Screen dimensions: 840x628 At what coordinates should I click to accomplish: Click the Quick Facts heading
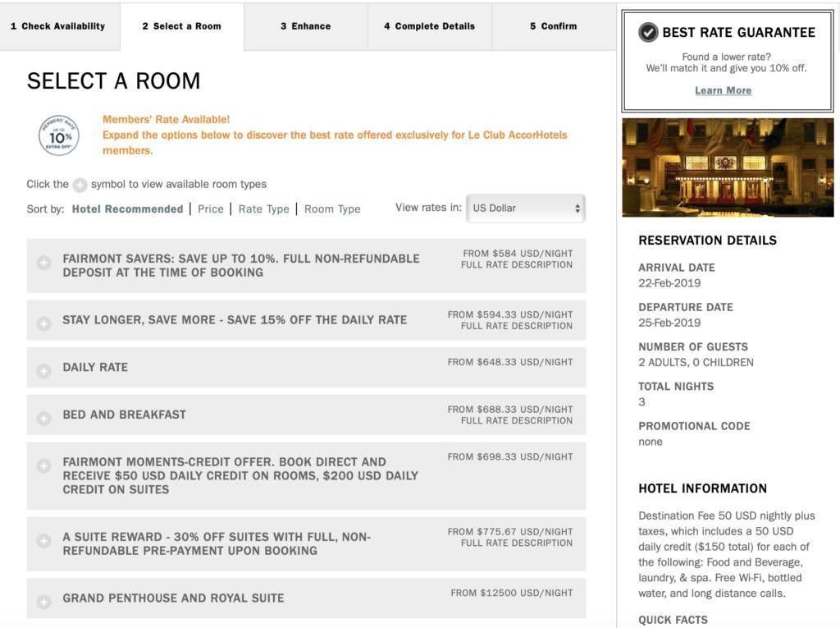tap(673, 620)
